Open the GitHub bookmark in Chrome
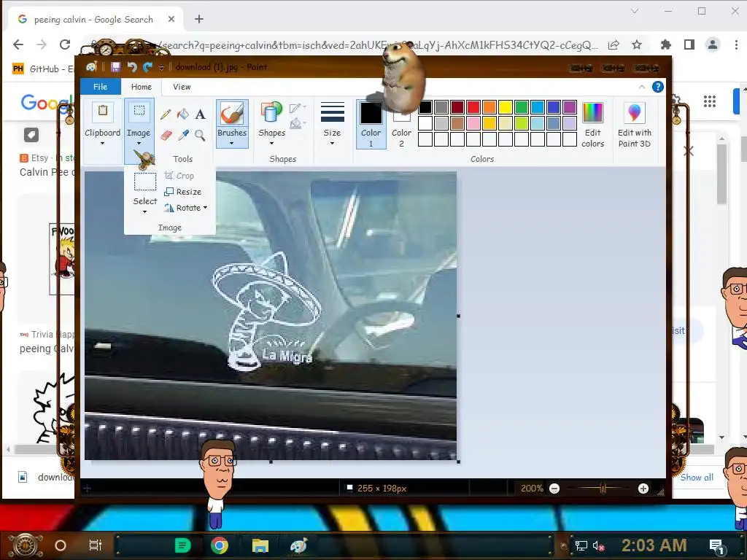 tap(43, 69)
